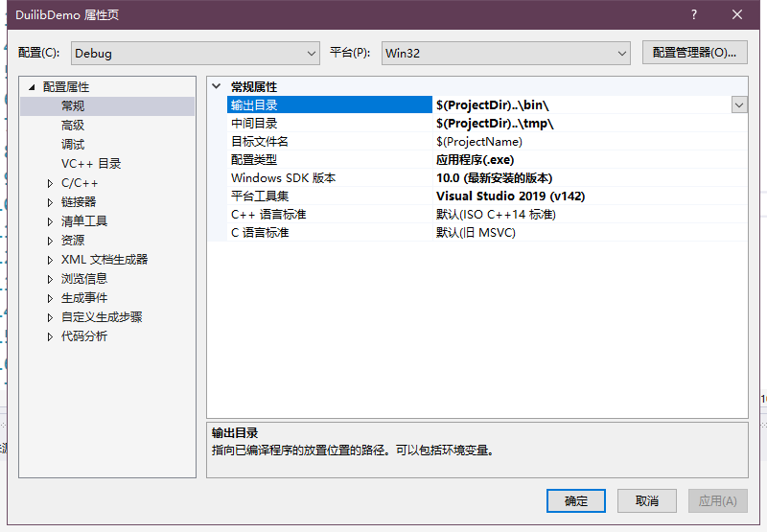Screen dimensions: 767x532
Task: Click the help question mark icon
Action: (x=693, y=14)
